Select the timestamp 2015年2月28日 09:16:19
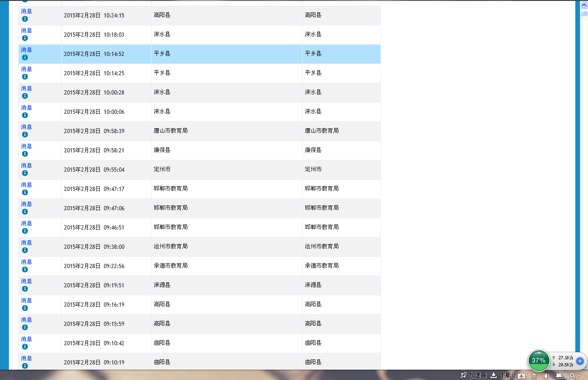The image size is (588, 380). click(94, 305)
